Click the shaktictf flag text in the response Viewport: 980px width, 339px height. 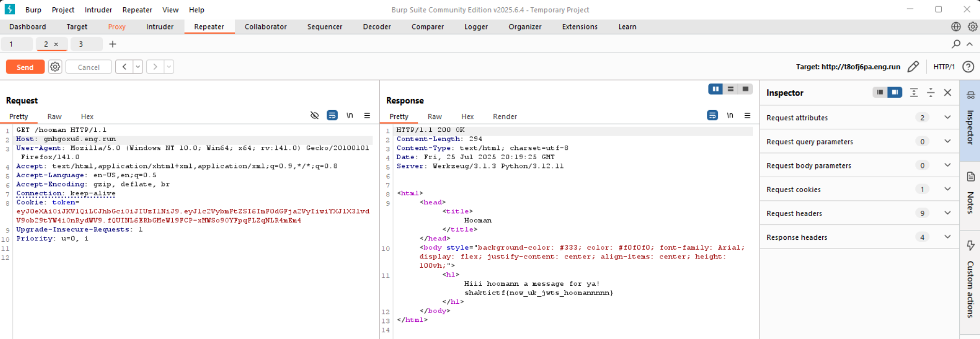coord(538,292)
